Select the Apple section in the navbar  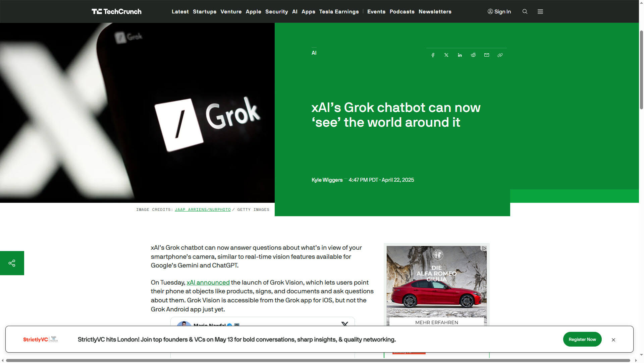point(253,12)
